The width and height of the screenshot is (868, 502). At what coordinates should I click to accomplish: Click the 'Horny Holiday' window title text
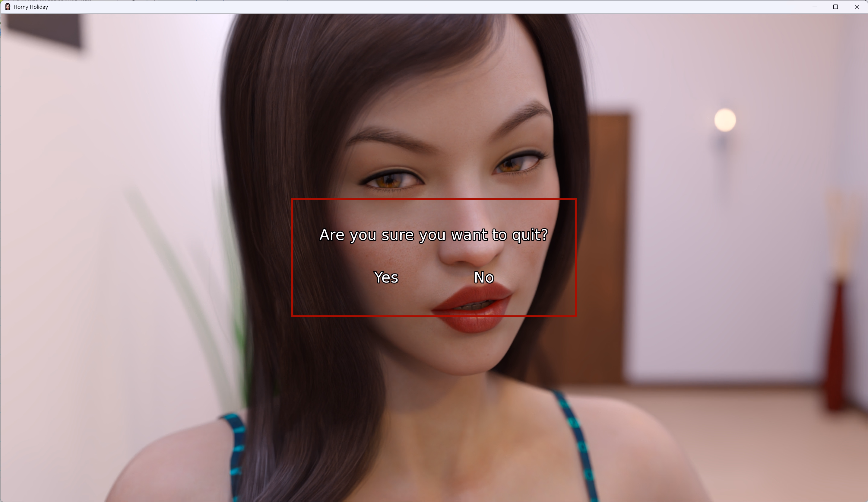(x=31, y=7)
